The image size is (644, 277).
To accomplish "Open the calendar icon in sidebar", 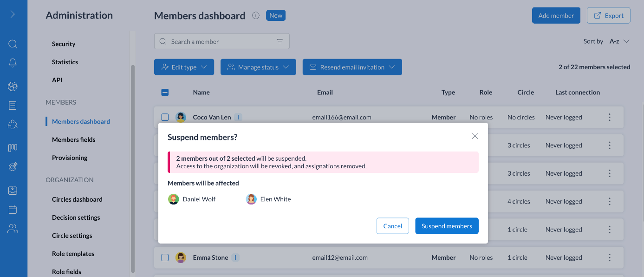I will (x=13, y=209).
